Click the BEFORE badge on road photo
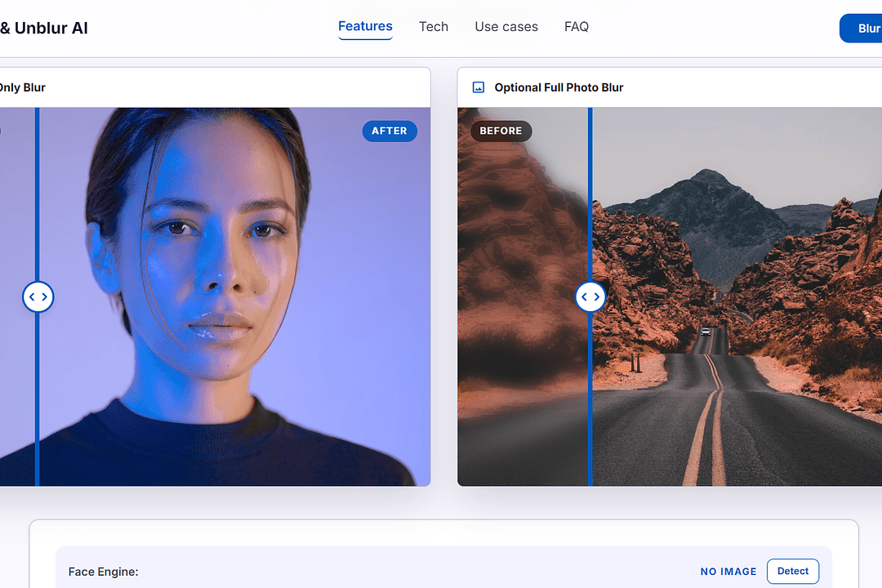Screen dimensions: 882x588 click(x=501, y=131)
